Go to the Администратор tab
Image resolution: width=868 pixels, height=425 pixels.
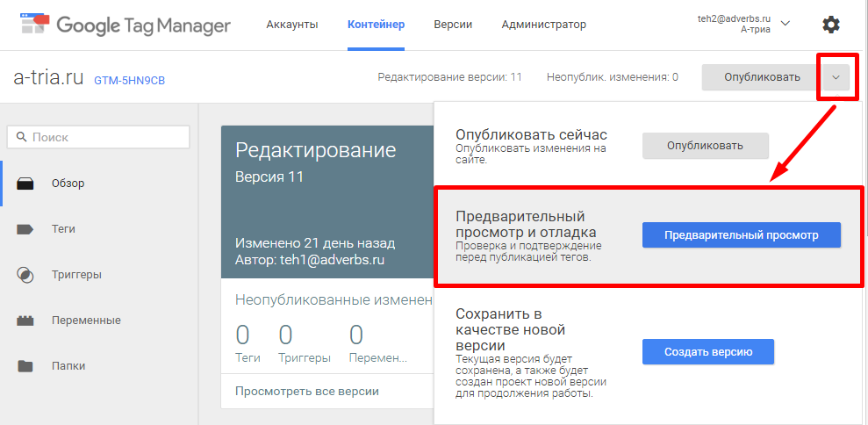pos(543,25)
